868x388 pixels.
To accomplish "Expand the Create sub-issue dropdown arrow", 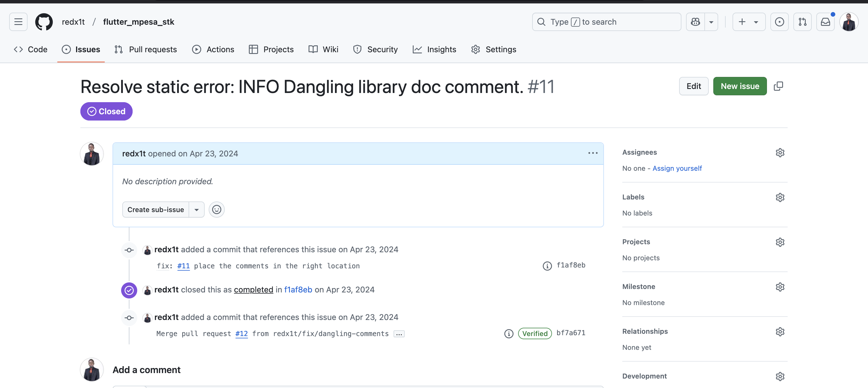I will [196, 209].
